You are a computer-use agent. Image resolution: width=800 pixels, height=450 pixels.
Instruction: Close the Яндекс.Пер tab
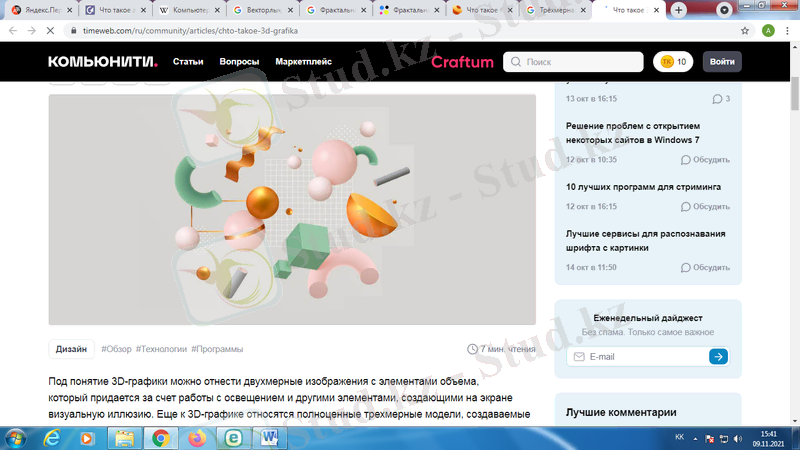tap(70, 10)
